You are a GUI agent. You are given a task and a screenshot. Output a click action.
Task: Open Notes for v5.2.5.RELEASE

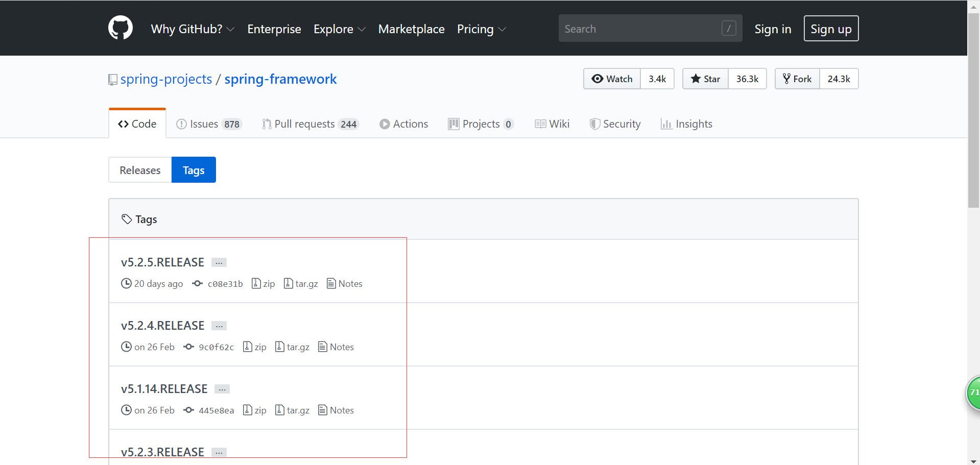pos(345,283)
